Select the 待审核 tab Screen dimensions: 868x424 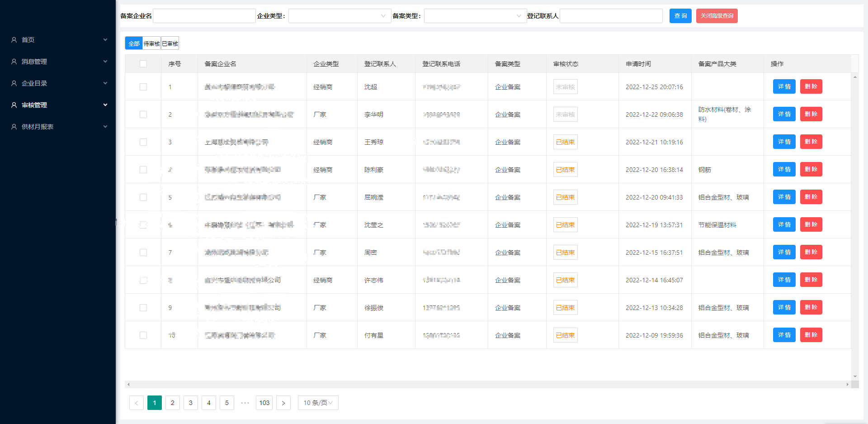point(151,43)
